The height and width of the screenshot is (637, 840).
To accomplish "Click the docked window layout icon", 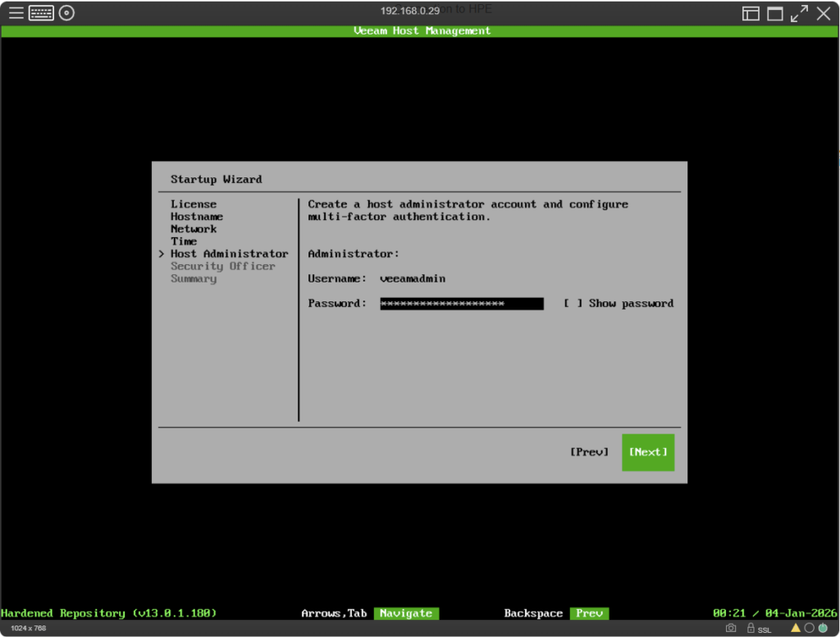I will tap(751, 13).
